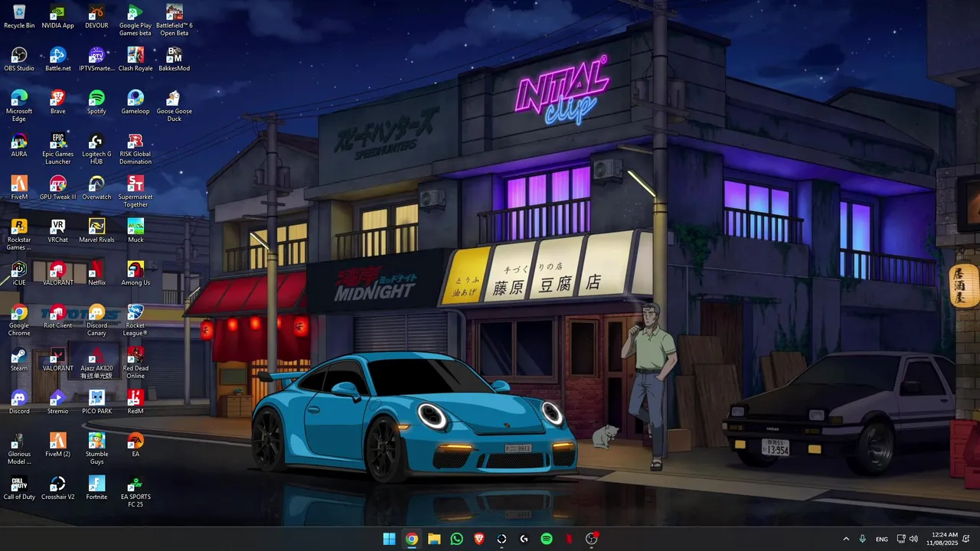This screenshot has height=551, width=980.
Task: Open the NVIDIA App desktop shortcut
Action: [58, 17]
